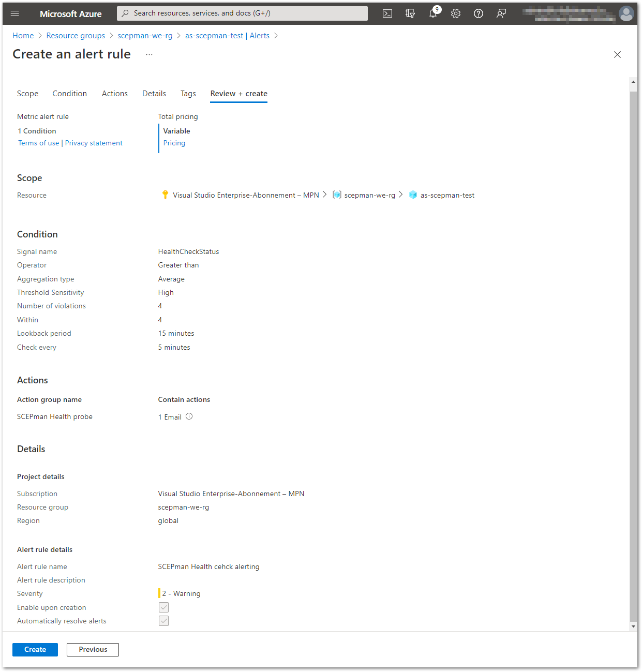Click the Create button
Image resolution: width=642 pixels, height=672 pixels.
pyautogui.click(x=35, y=650)
